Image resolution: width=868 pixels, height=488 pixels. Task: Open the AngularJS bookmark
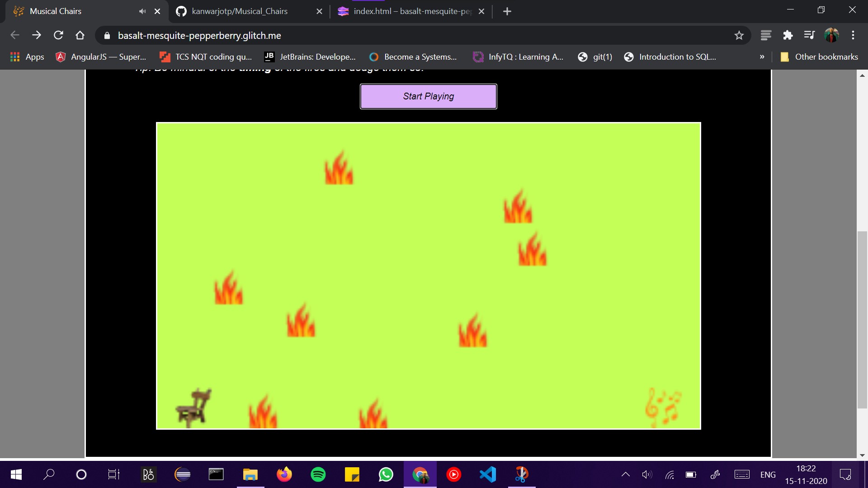pos(101,57)
